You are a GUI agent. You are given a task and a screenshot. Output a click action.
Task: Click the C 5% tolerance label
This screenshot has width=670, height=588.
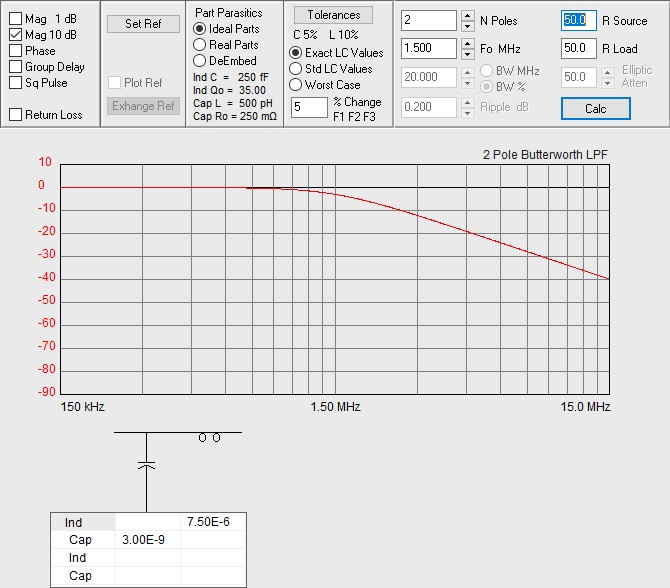tap(305, 35)
